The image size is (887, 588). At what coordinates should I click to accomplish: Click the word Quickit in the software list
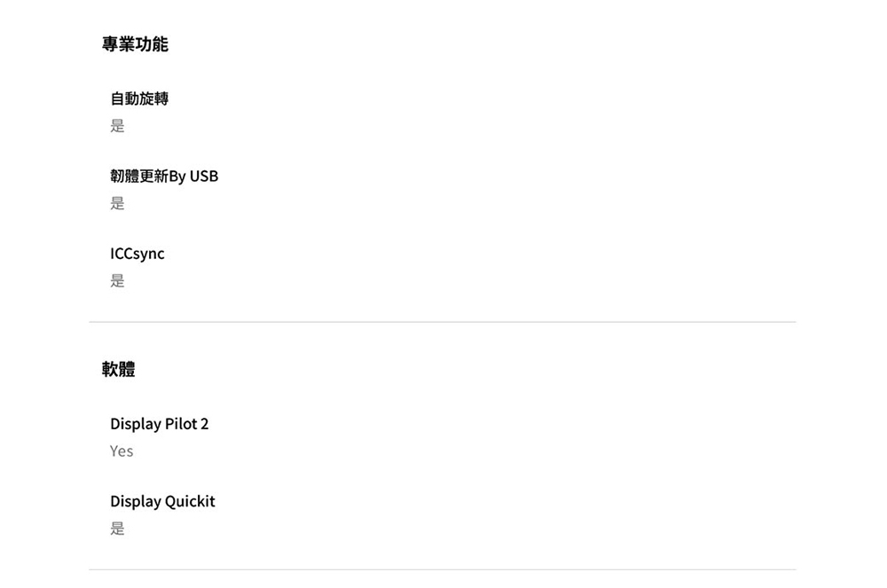(x=191, y=501)
